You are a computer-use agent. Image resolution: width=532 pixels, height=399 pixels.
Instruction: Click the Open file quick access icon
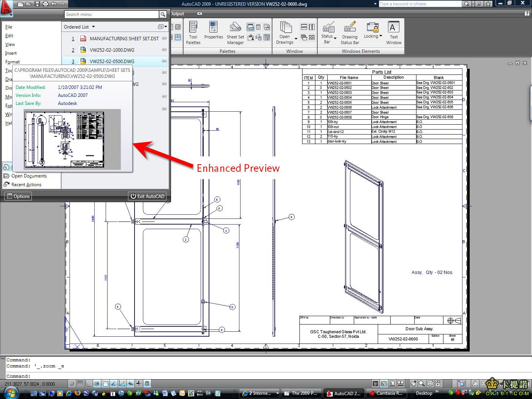click(28, 4)
